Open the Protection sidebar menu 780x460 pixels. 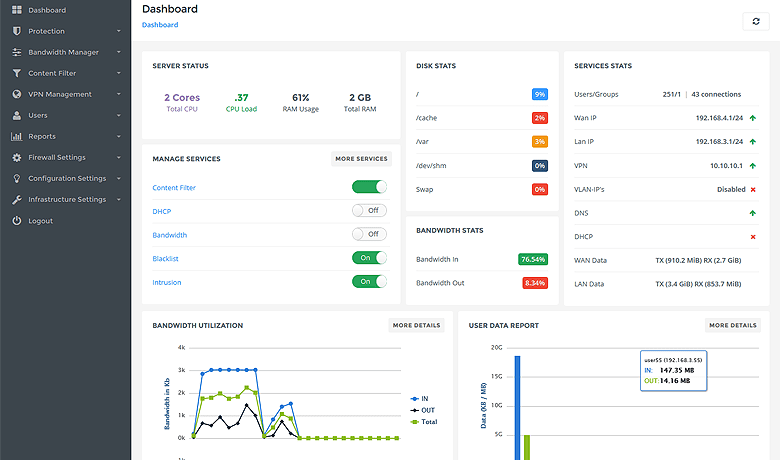tap(65, 31)
